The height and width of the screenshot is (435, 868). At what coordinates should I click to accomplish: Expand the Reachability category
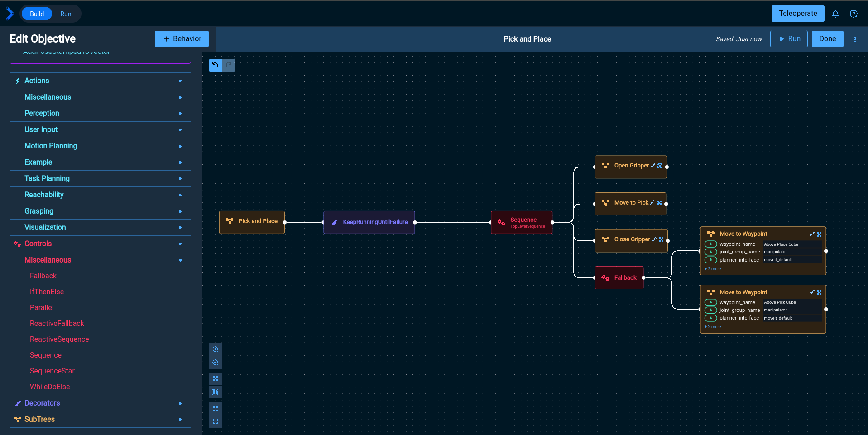[100, 195]
